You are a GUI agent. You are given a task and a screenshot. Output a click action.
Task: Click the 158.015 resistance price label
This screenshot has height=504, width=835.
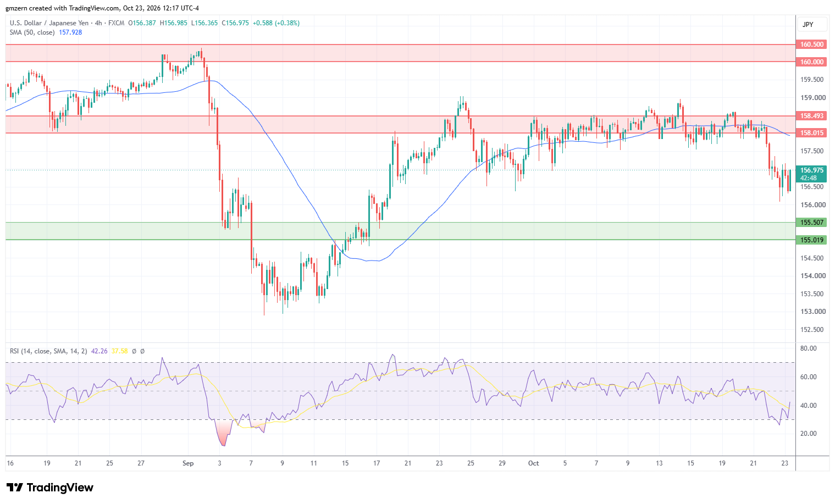click(811, 133)
